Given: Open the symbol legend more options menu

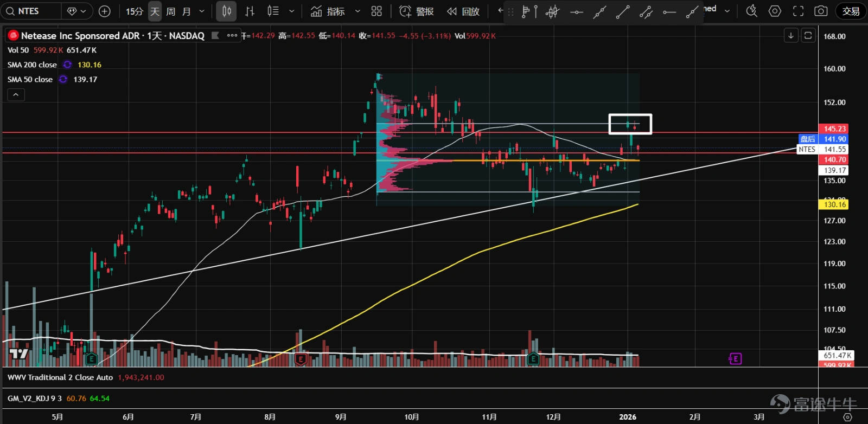Looking at the screenshot, I should (x=232, y=36).
